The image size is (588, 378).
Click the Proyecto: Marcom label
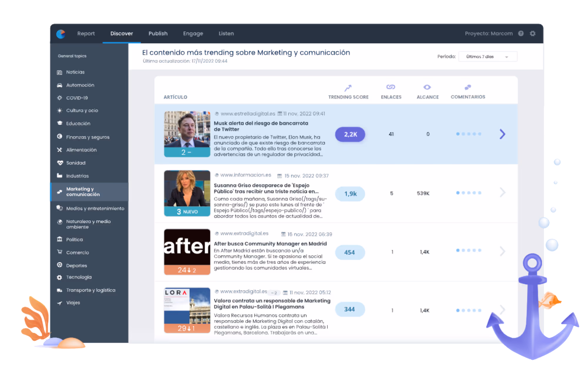(x=489, y=33)
